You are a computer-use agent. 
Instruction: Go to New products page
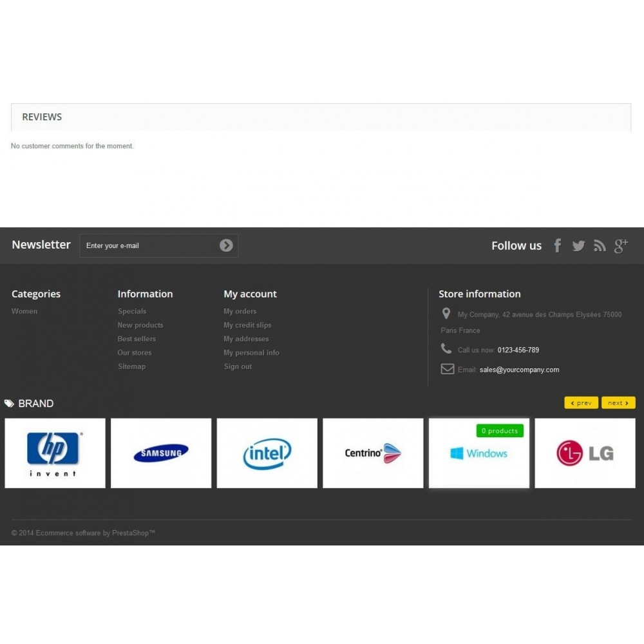click(140, 325)
